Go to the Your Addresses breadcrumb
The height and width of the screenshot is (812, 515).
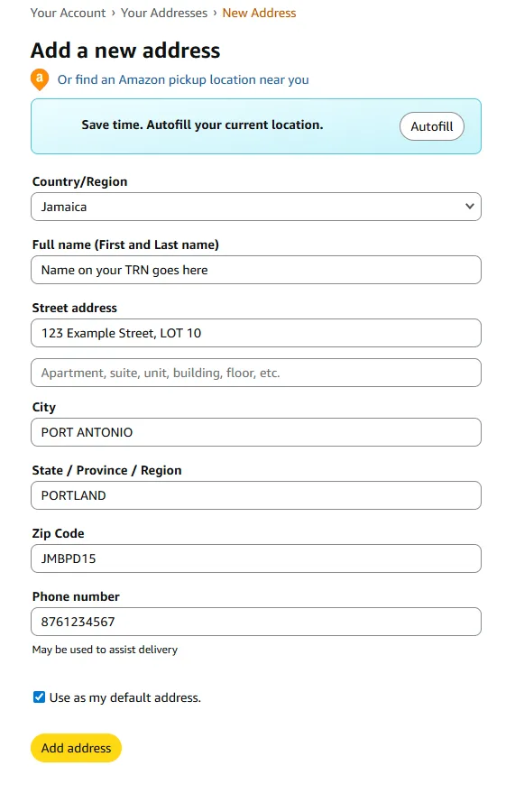coord(164,13)
